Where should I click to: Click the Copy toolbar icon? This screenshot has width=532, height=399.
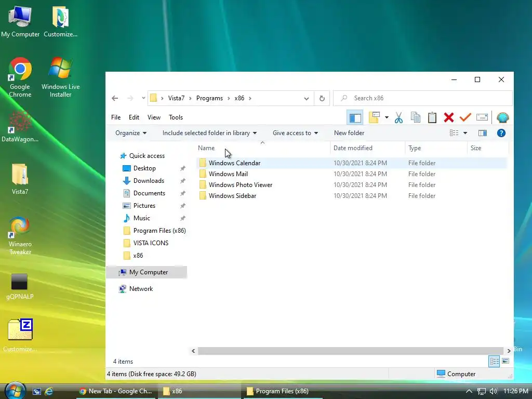click(415, 117)
